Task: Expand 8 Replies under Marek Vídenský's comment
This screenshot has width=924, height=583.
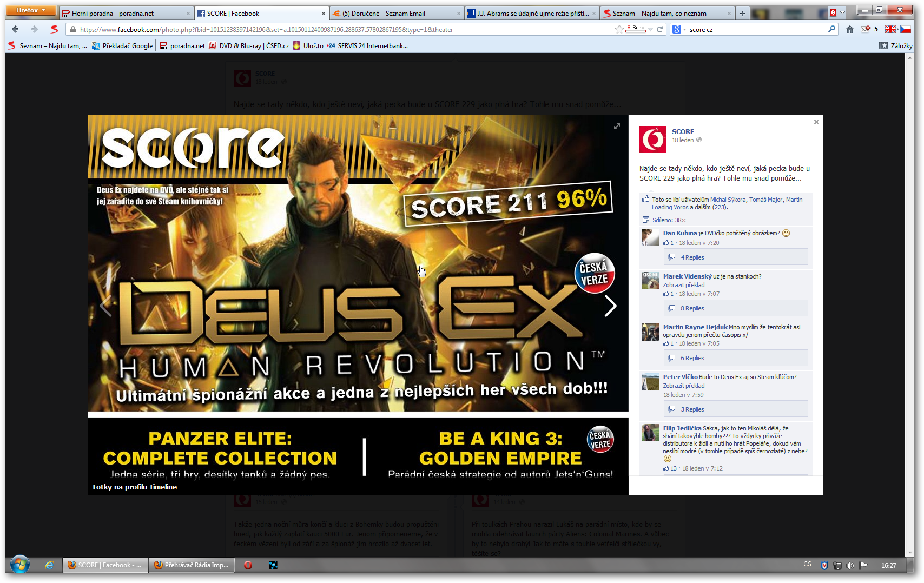Action: pyautogui.click(x=692, y=308)
